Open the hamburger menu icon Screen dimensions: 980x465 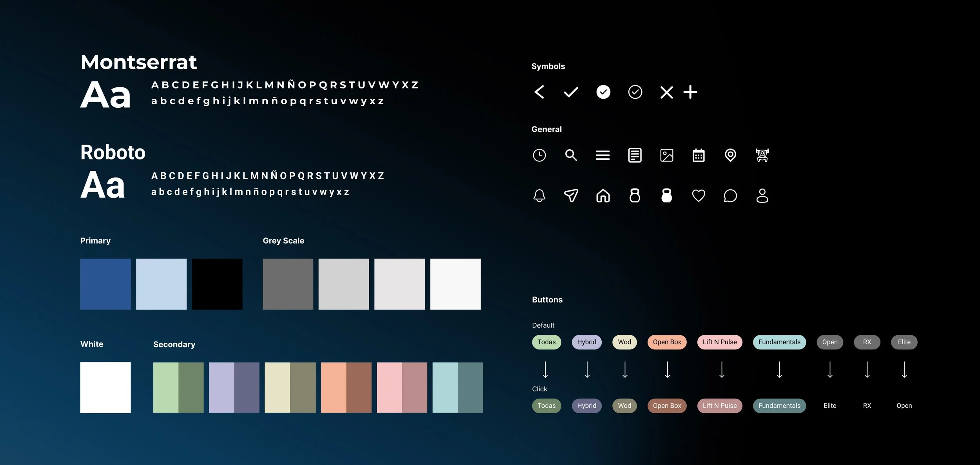click(603, 155)
